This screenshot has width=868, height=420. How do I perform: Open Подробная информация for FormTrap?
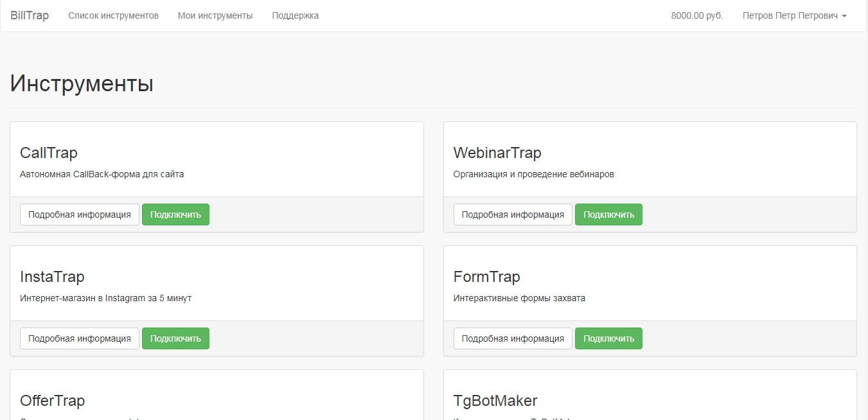(513, 338)
